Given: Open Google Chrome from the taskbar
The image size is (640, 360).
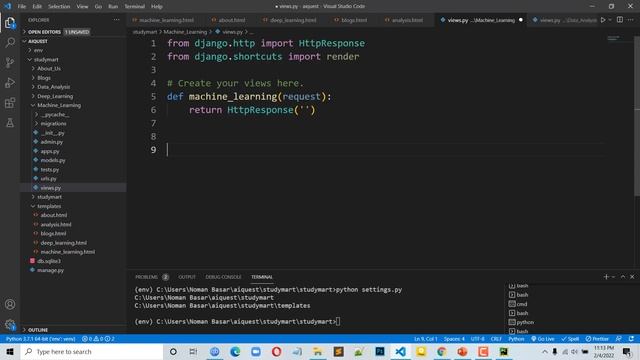Looking at the screenshot, I should 442,351.
